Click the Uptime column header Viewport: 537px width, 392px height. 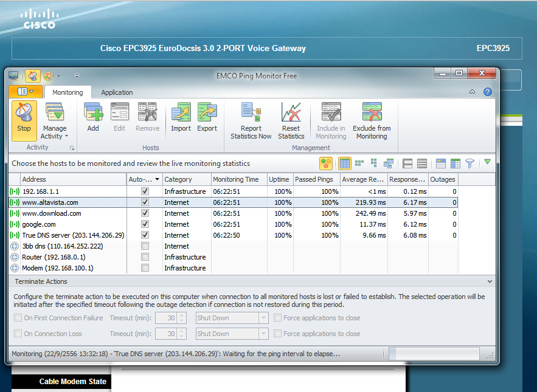pos(279,179)
